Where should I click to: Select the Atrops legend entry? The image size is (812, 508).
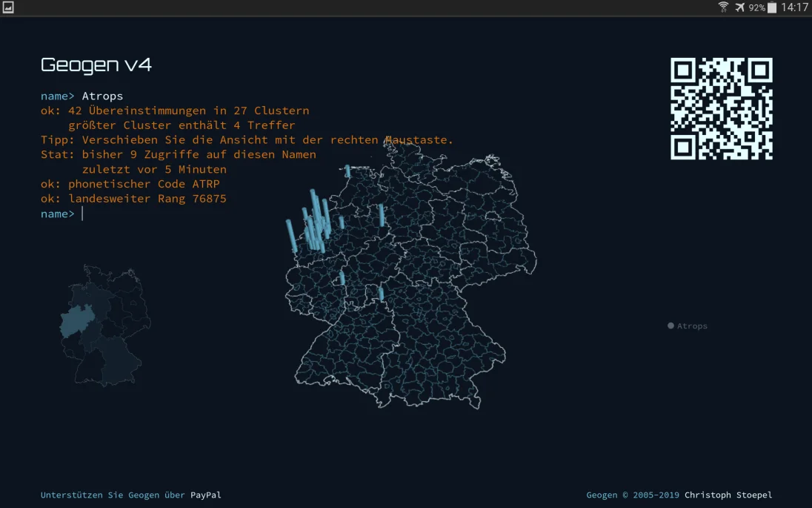coord(688,326)
